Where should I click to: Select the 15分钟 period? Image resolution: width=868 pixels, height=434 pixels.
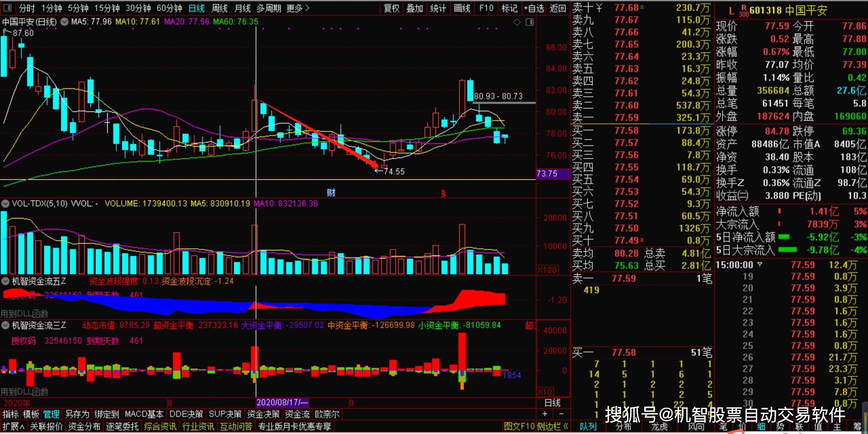click(x=107, y=8)
